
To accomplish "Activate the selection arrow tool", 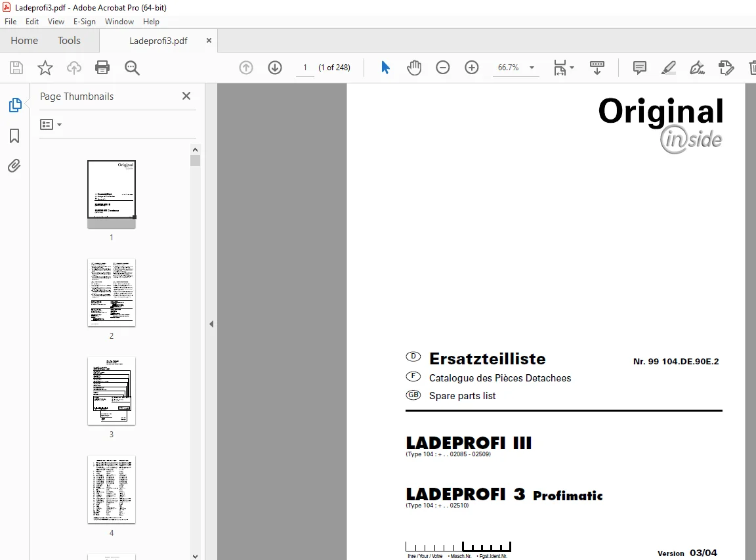I will click(x=385, y=68).
